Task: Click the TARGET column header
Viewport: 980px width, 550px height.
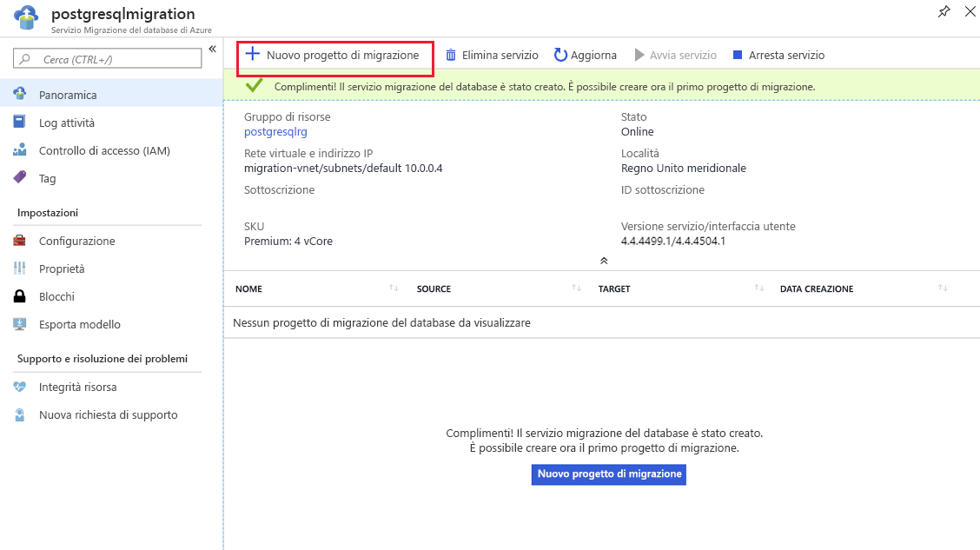Action: click(x=614, y=288)
